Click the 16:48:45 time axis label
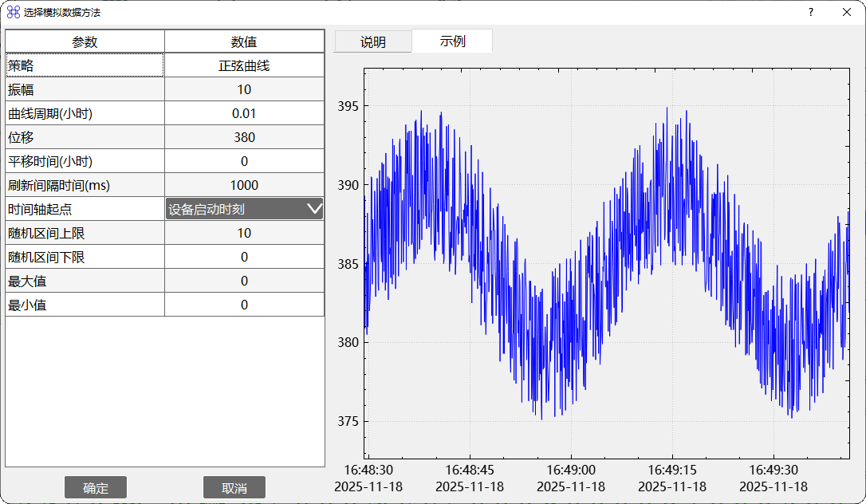 tap(470, 471)
